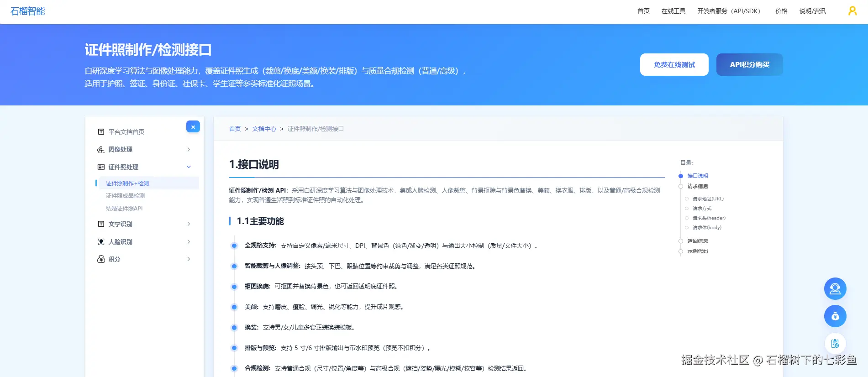The width and height of the screenshot is (868, 377).
Task: Jump to 请求体(body) in contents
Action: 707,227
